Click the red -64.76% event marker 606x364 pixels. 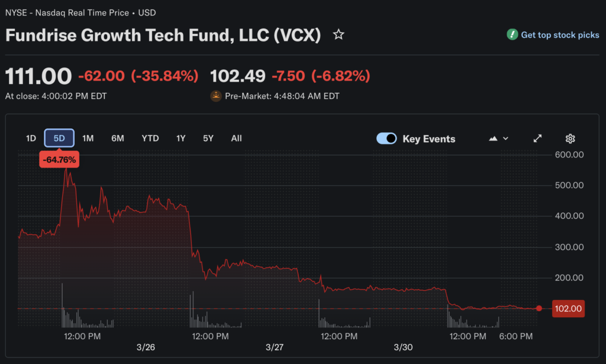coord(59,159)
